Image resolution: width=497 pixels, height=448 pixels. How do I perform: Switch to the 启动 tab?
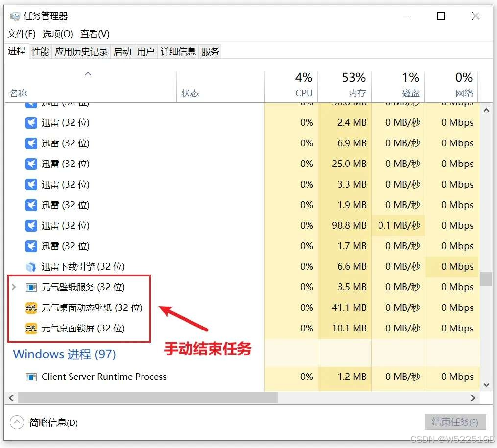pos(122,51)
